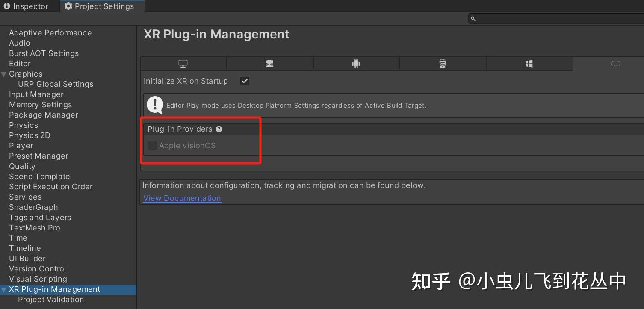Choose the Windows UWP platform tab

pyautogui.click(x=529, y=64)
